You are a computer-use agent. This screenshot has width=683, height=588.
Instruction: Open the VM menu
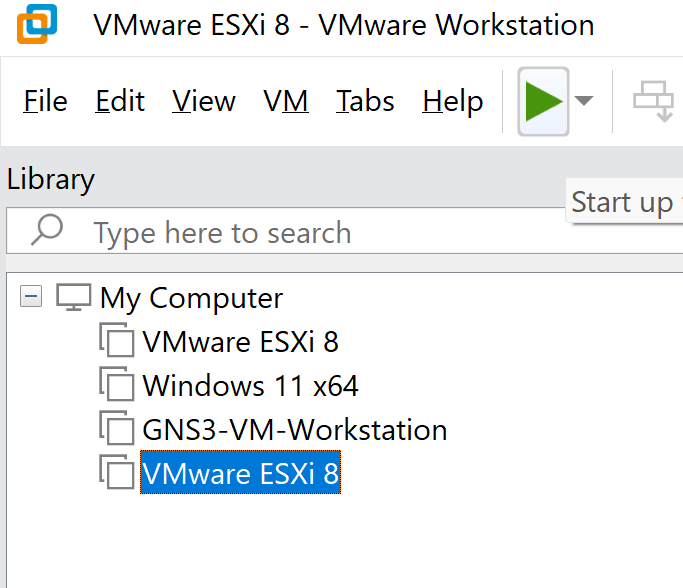coord(285,101)
